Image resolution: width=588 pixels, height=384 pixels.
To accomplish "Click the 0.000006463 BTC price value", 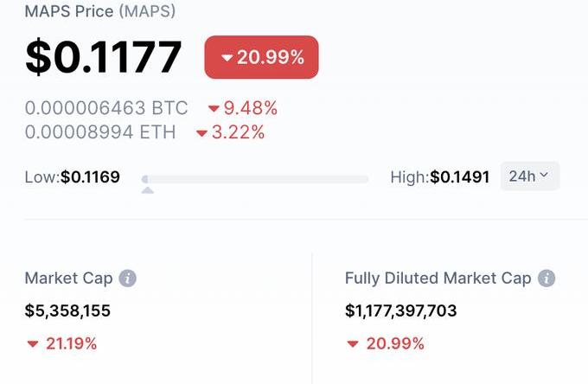I will (106, 109).
